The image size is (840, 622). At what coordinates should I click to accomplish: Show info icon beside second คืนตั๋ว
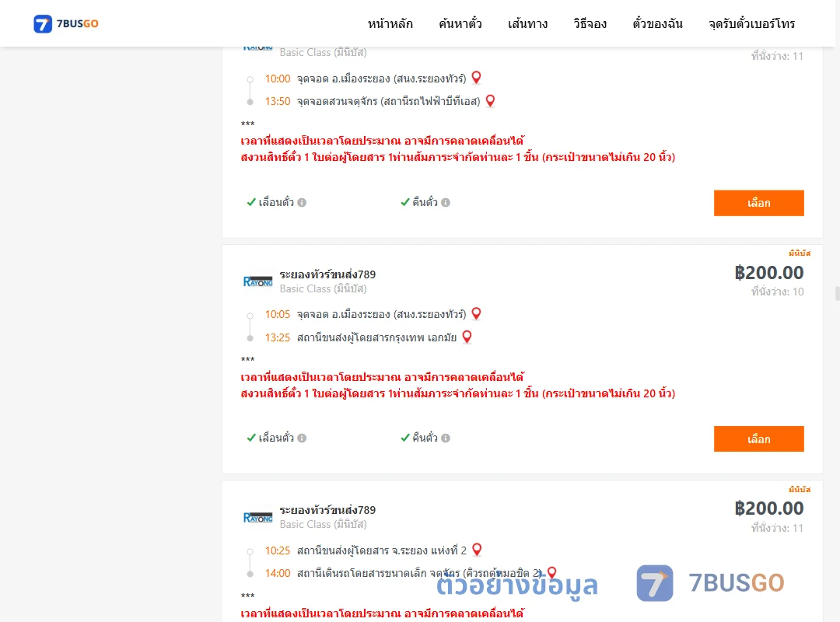pyautogui.click(x=446, y=439)
